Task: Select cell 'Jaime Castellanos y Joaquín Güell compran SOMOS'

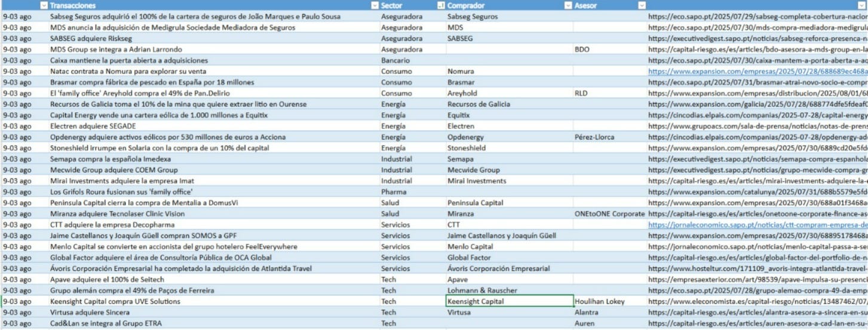Action: point(214,236)
